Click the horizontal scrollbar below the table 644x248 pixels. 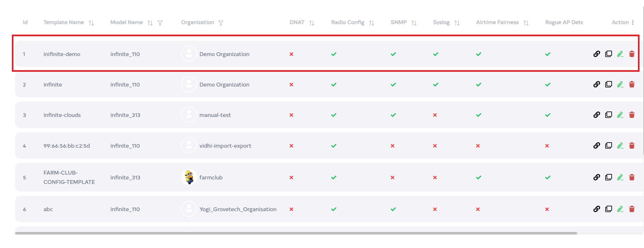[296, 233]
